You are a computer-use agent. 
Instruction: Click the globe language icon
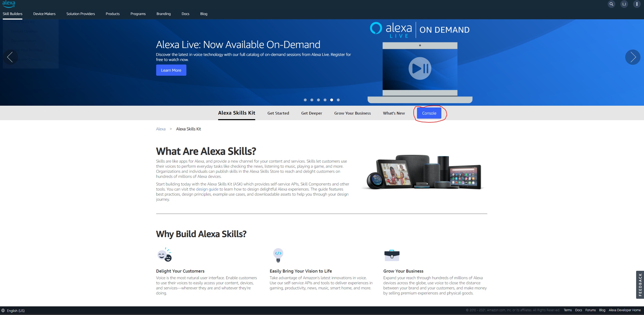click(x=3, y=310)
